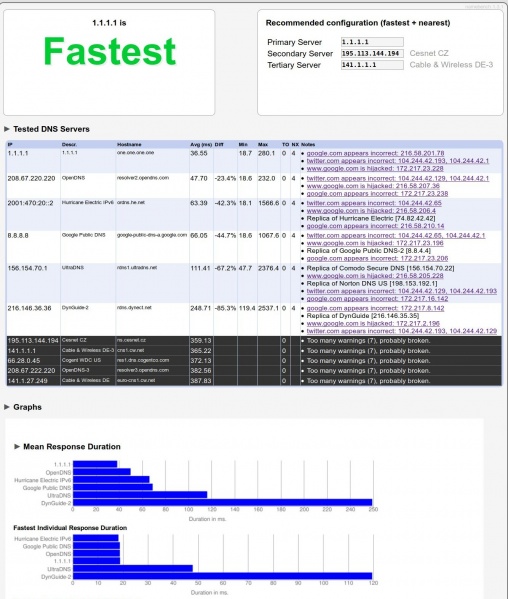Viewport: 508px width, 599px height.
Task: Click hostname one.one.one.one
Action: click(136, 152)
